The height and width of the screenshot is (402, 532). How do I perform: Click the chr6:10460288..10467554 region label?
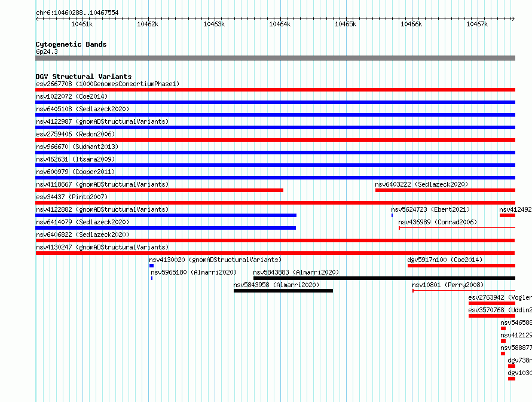pos(77,13)
